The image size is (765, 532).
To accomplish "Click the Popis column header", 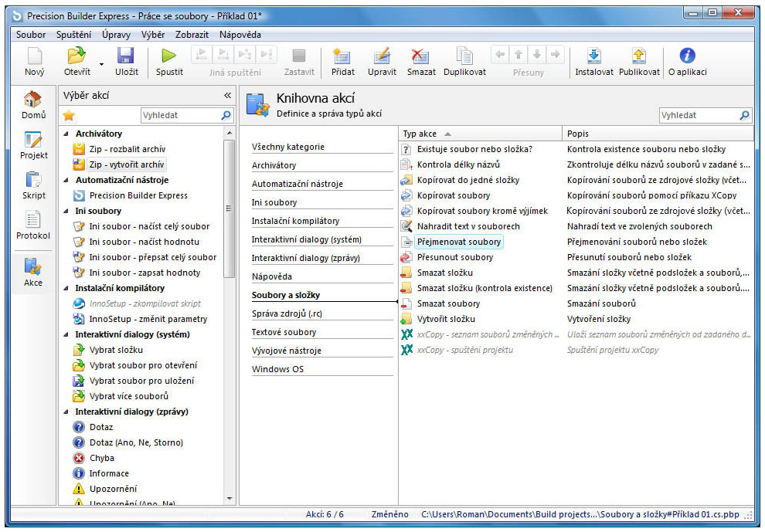I will coord(658,134).
